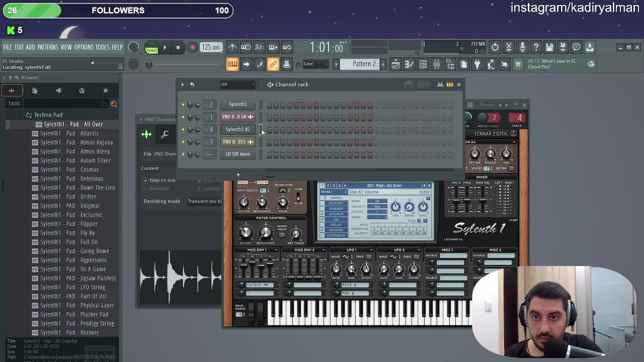Open channel rack options arrow menu
Screen dimensions: 644x362
pos(183,84)
